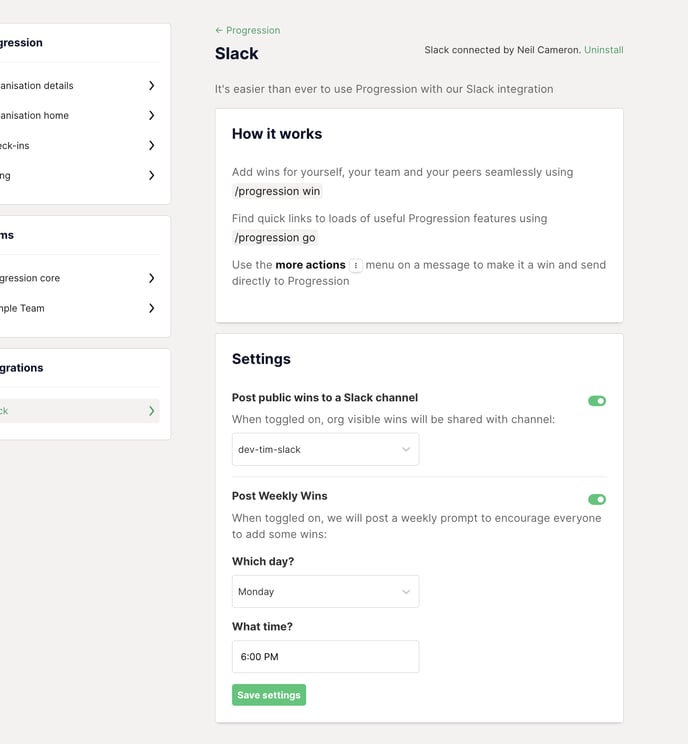
Task: Click chevron arrow beside Check-ins item
Action: 151,146
